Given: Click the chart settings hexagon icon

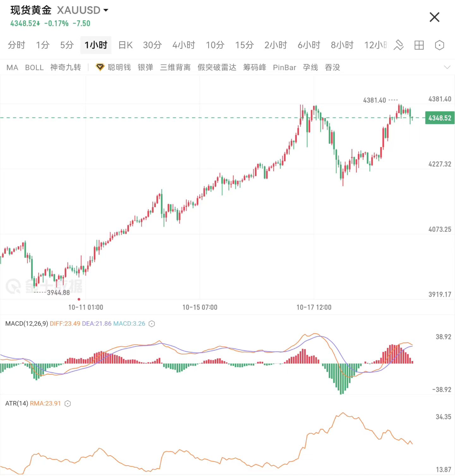Looking at the screenshot, I should (440, 45).
